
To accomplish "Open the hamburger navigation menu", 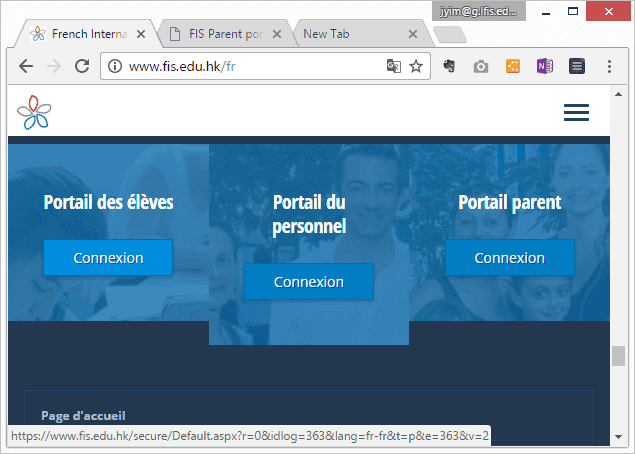I will pyautogui.click(x=576, y=112).
